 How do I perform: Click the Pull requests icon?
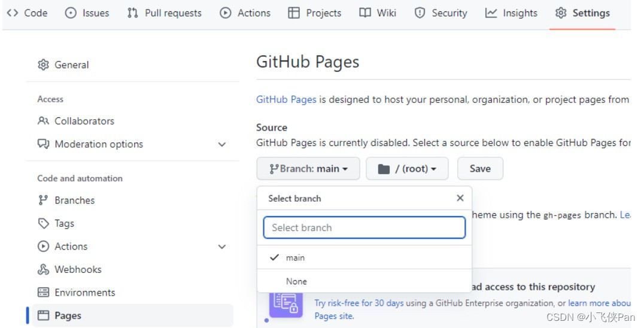(x=132, y=13)
